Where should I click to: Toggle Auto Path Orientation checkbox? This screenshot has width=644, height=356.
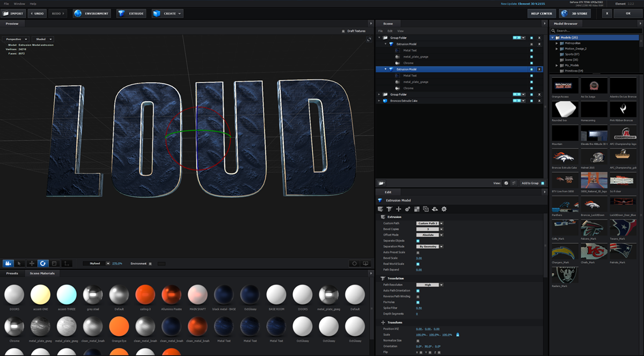pos(418,291)
